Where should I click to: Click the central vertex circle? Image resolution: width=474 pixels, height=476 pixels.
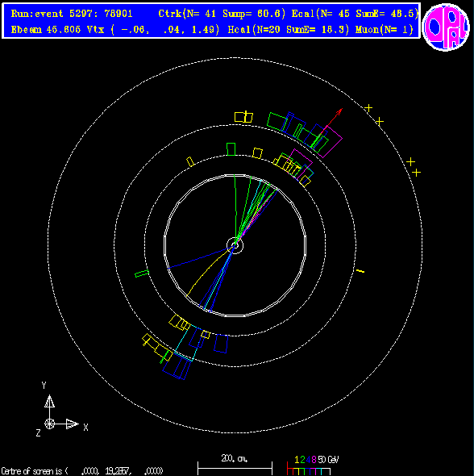tap(235, 245)
